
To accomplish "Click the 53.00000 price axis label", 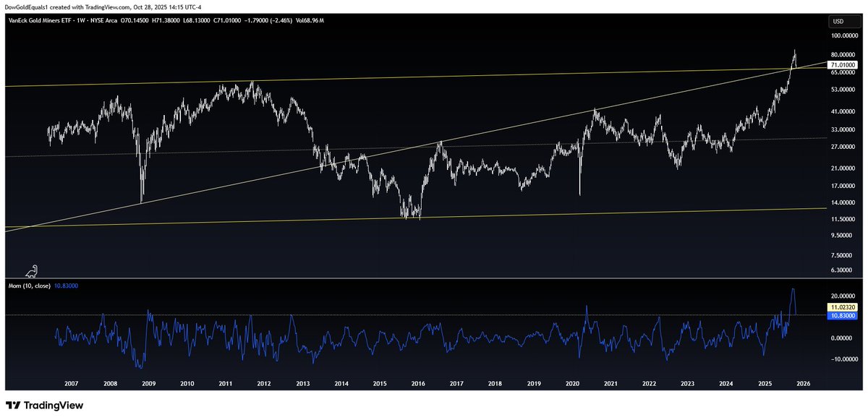I will click(x=844, y=90).
